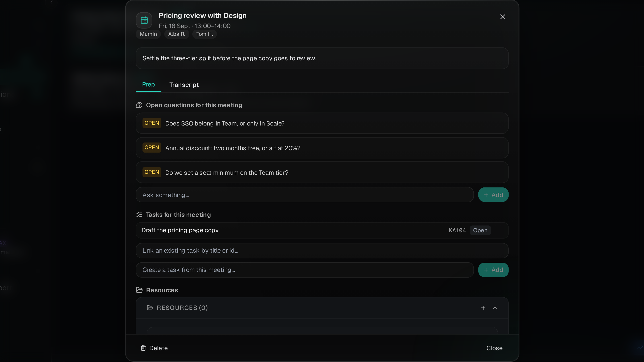This screenshot has height=362, width=644.
Task: Close the dialog with the X icon
Action: (x=503, y=17)
